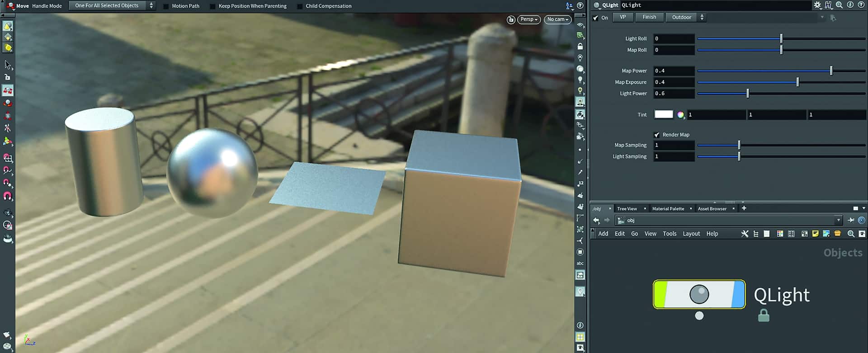
Task: Open the network display eye icon
Action: 862,234
